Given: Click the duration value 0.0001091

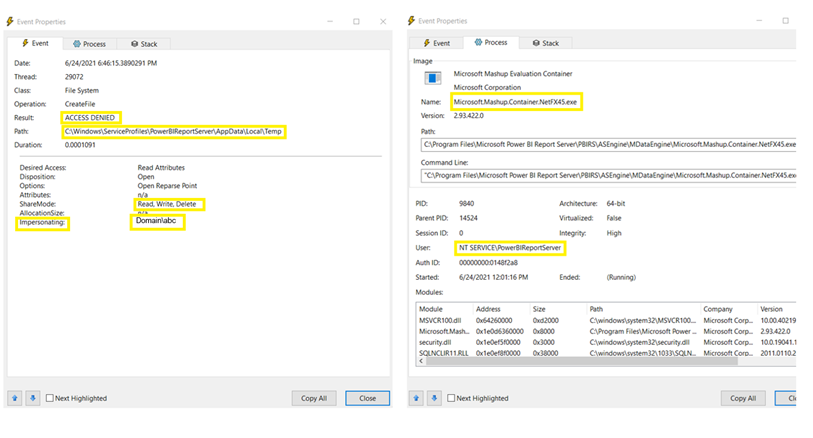Looking at the screenshot, I should point(80,145).
